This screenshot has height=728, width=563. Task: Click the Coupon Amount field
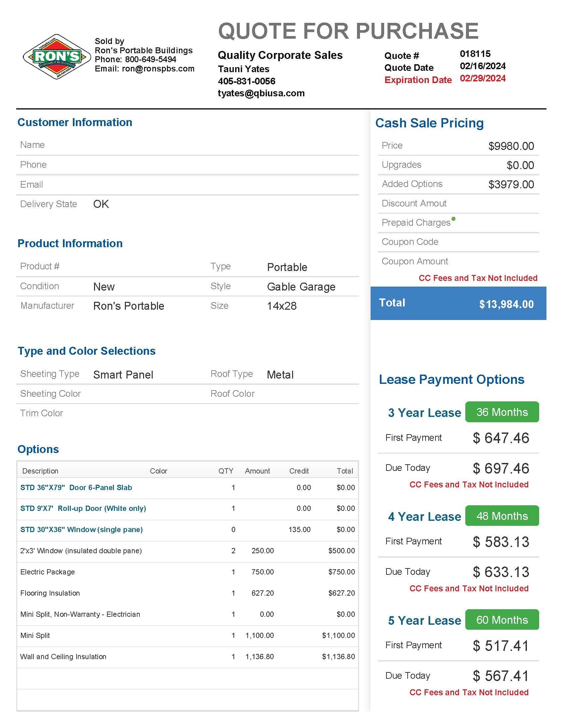click(458, 261)
